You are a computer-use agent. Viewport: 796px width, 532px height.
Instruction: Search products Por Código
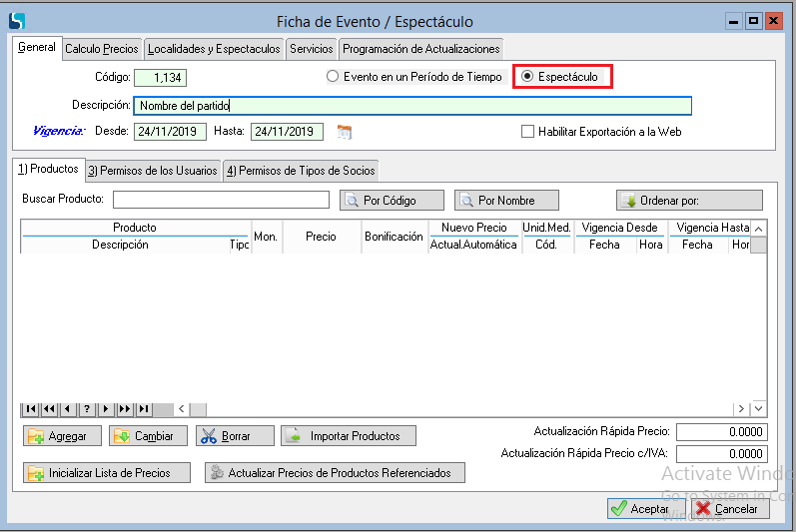click(379, 201)
